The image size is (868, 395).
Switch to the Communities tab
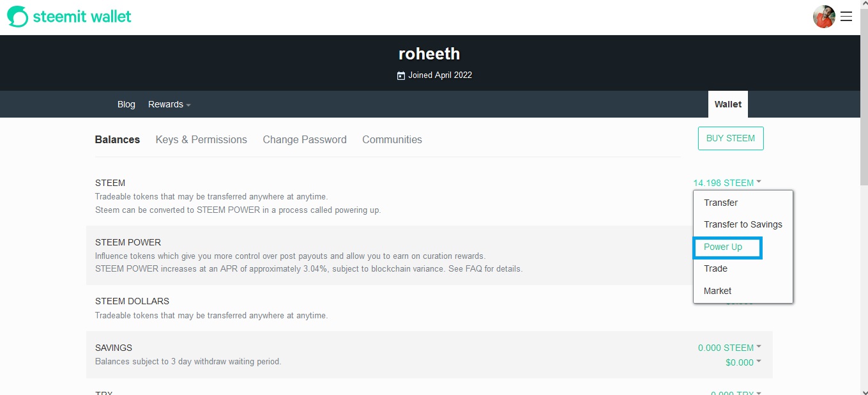[392, 139]
